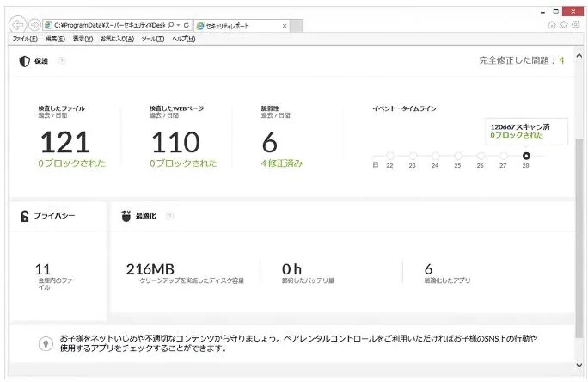Click the 121 scanned files number
The width and height of the screenshot is (588, 382).
click(x=65, y=142)
